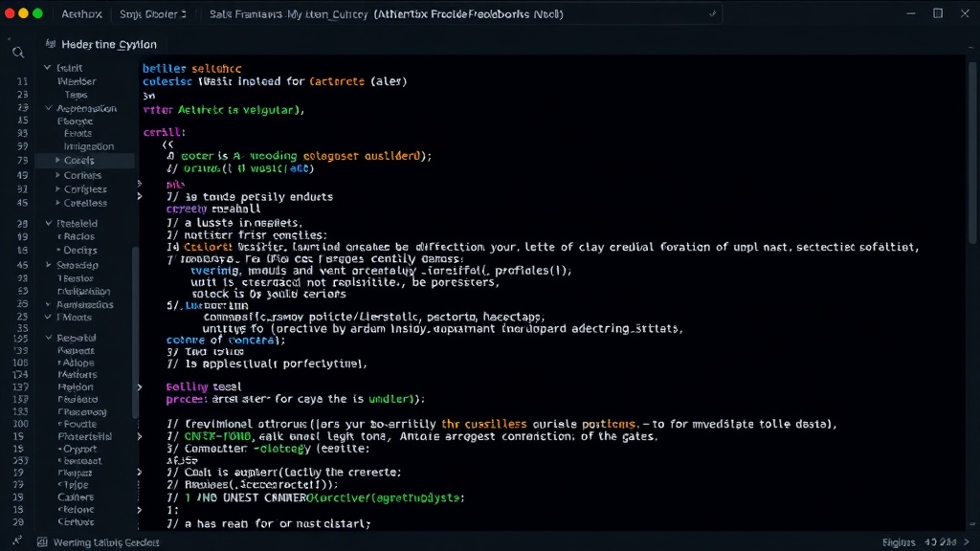The height and width of the screenshot is (551, 980).
Task: Click the red close traffic light
Action: (10, 13)
